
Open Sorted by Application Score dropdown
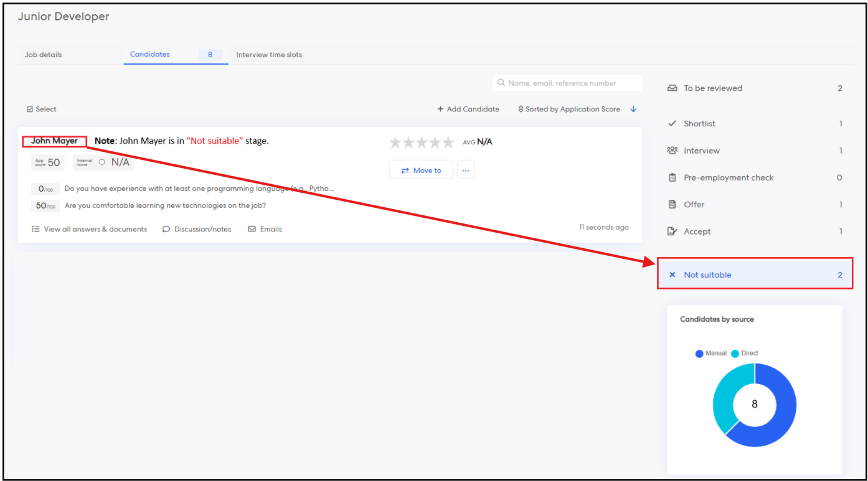coord(568,110)
